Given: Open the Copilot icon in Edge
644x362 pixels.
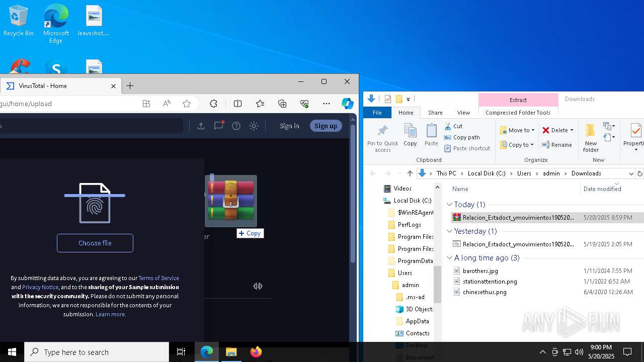Looking at the screenshot, I should pos(347,104).
